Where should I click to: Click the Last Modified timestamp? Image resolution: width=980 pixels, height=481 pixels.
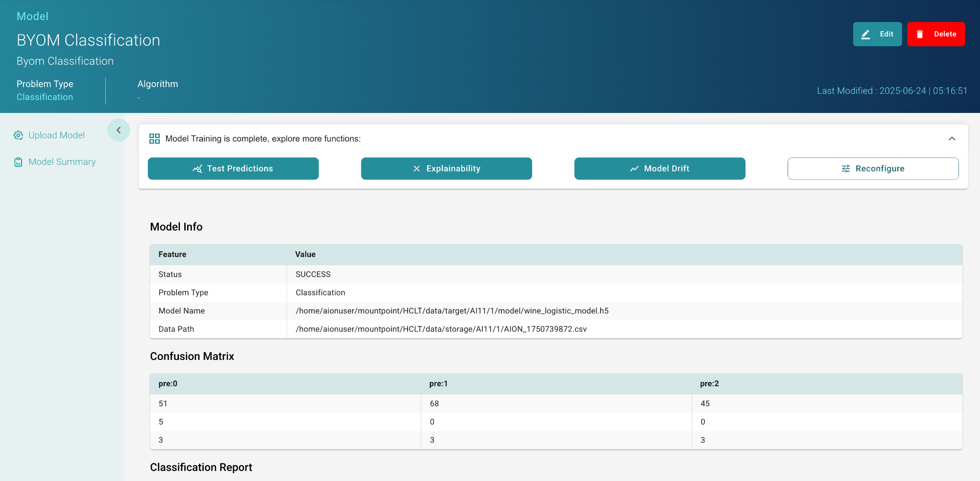(x=892, y=91)
